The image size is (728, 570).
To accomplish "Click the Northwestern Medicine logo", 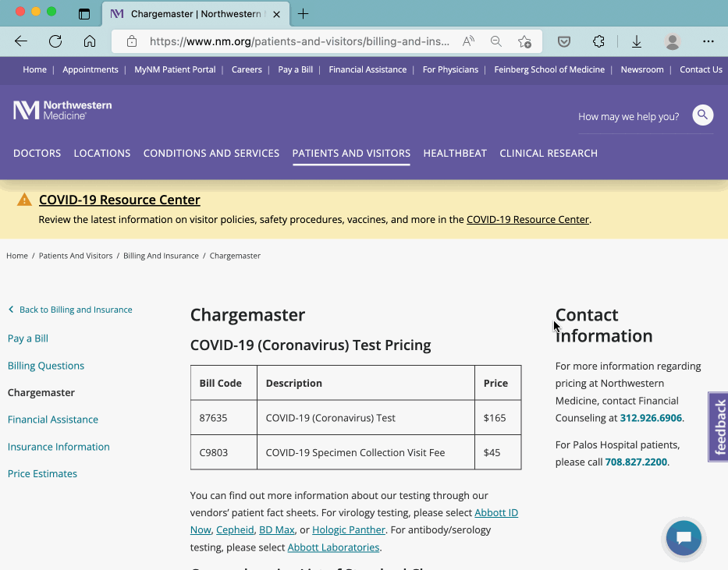I will (62, 111).
